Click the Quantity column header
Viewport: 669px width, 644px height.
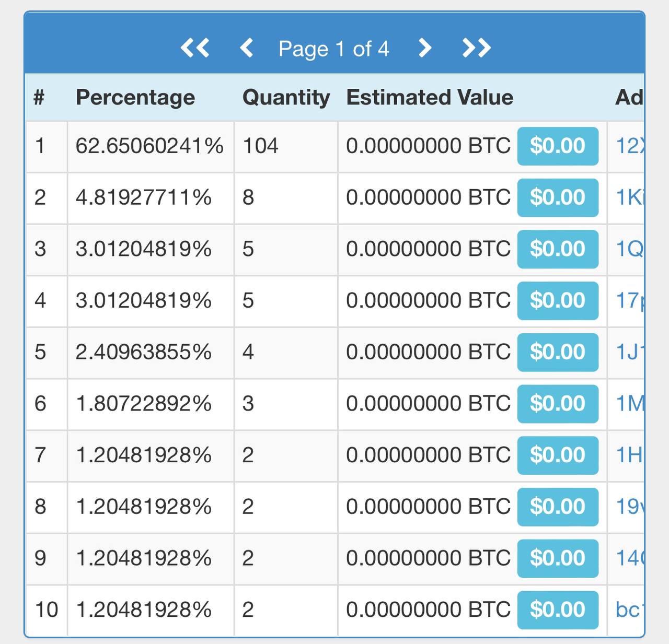coord(286,98)
